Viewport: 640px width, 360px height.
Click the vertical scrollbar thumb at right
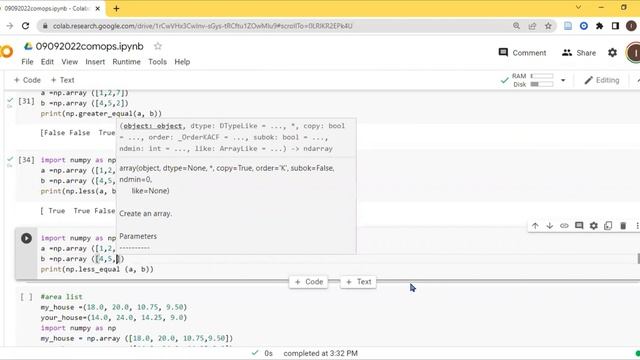(638, 259)
